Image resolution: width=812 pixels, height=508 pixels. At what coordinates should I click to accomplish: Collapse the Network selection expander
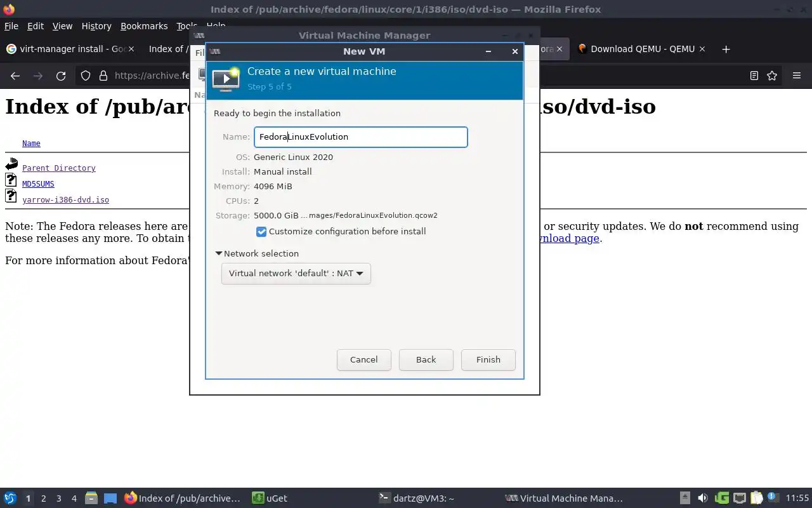257,253
